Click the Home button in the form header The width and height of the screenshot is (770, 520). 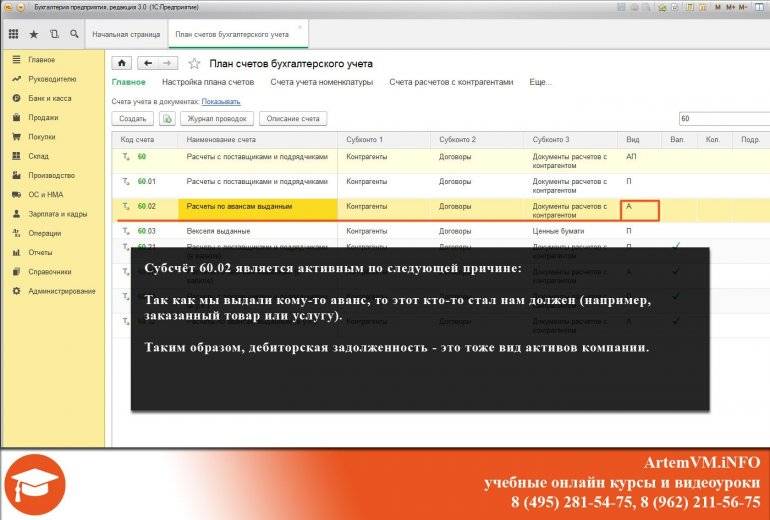pyautogui.click(x=122, y=63)
